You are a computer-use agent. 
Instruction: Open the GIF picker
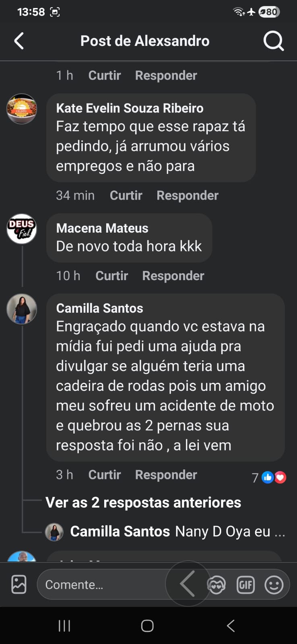245,584
